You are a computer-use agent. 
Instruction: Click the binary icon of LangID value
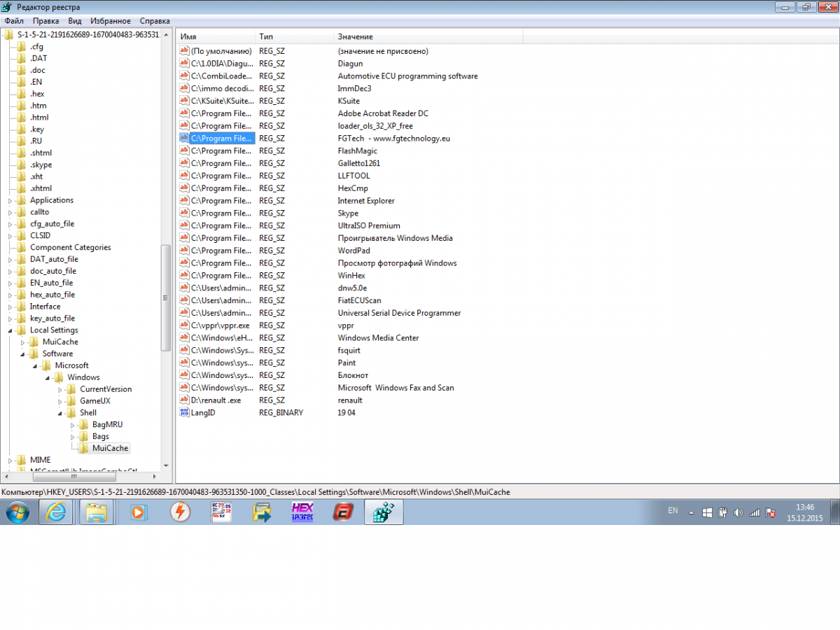click(x=185, y=412)
